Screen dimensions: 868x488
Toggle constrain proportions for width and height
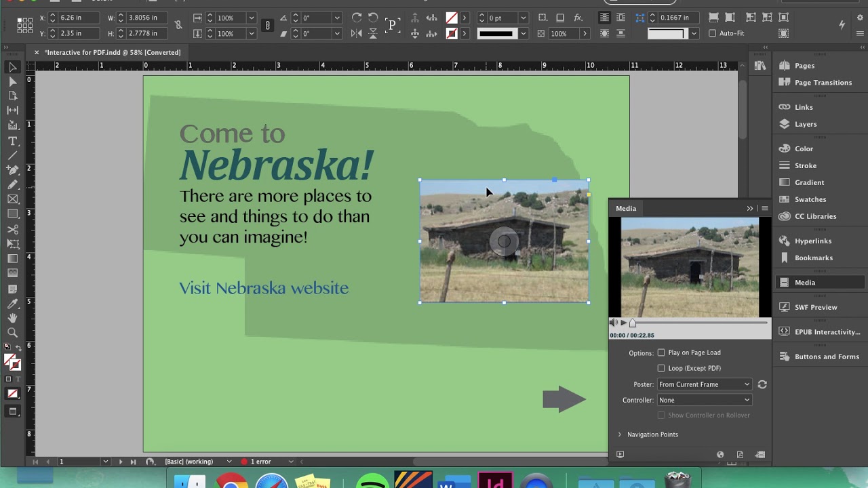click(178, 26)
